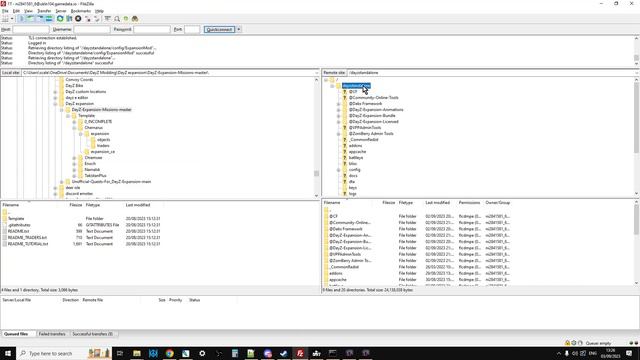640x360 pixels.
Task: Sort local list by Last modified
Action: tap(138, 205)
